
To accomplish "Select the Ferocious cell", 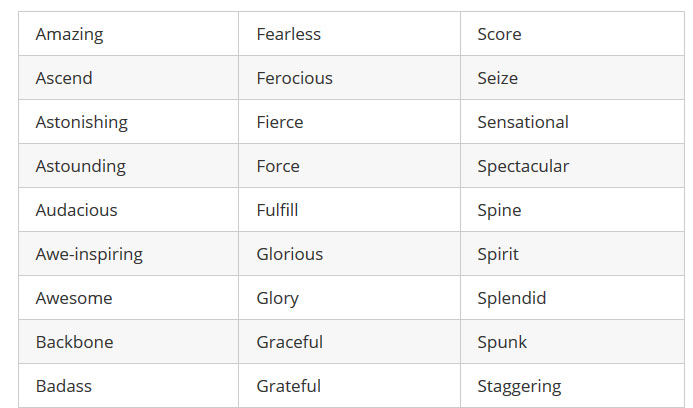I will pos(294,78).
